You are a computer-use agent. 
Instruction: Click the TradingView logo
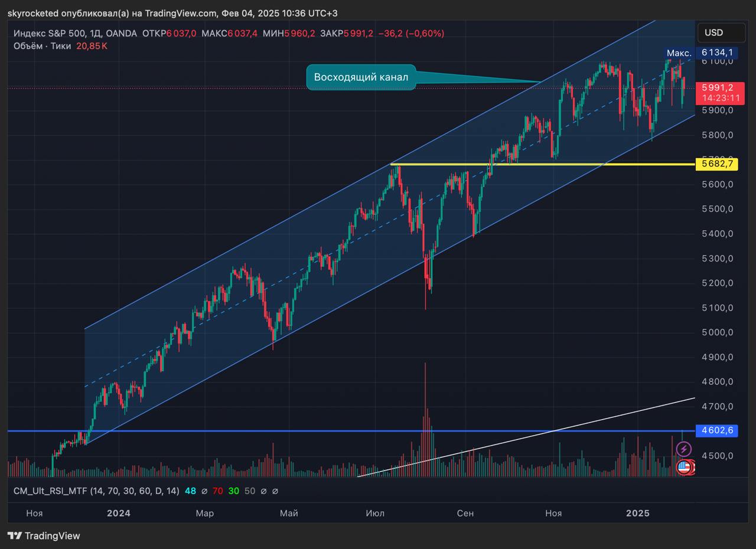44,536
